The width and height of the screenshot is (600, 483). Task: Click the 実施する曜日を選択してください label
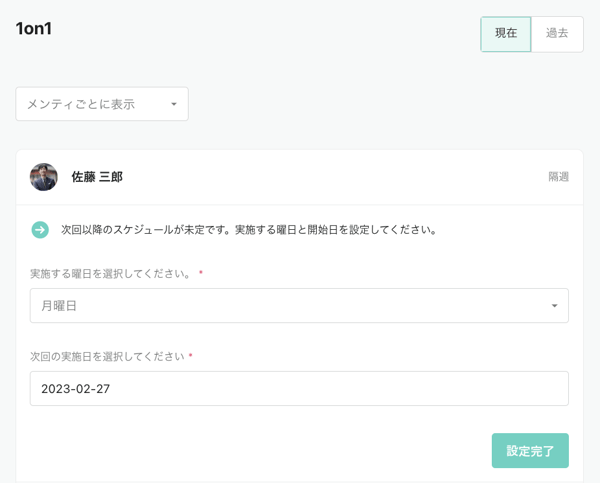(x=110, y=273)
